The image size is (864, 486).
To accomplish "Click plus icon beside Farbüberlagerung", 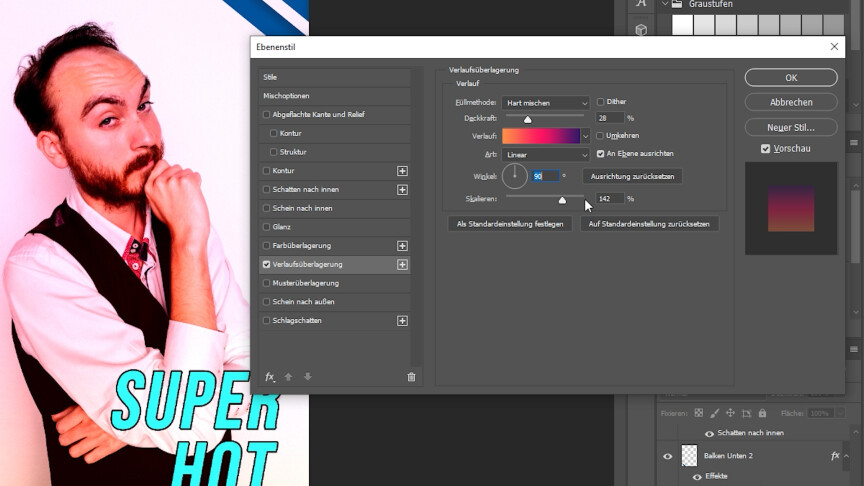I will (x=402, y=246).
